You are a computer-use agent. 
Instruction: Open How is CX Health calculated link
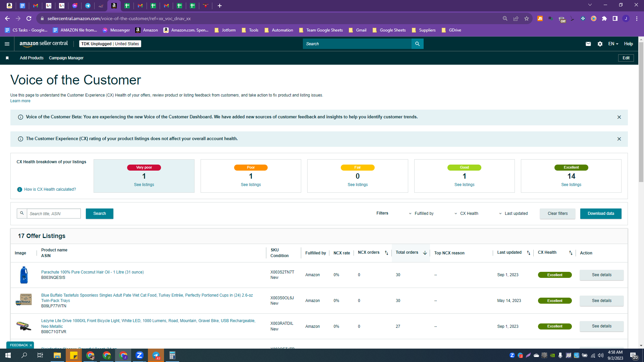click(x=50, y=189)
